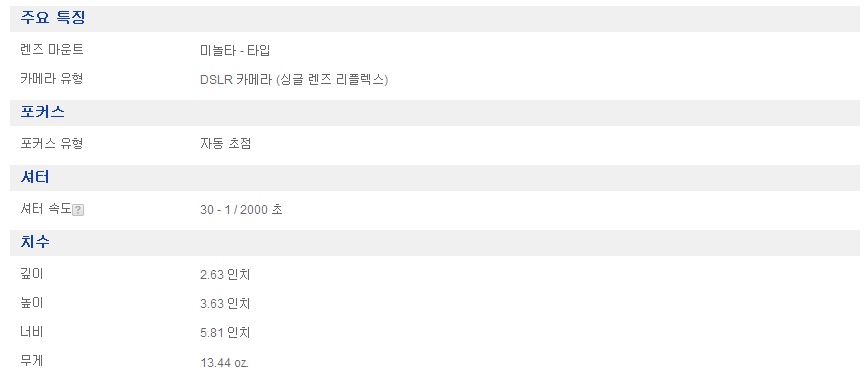This screenshot has height=376, width=866.
Task: Select the 13.44 oz. weight value
Action: point(224,363)
